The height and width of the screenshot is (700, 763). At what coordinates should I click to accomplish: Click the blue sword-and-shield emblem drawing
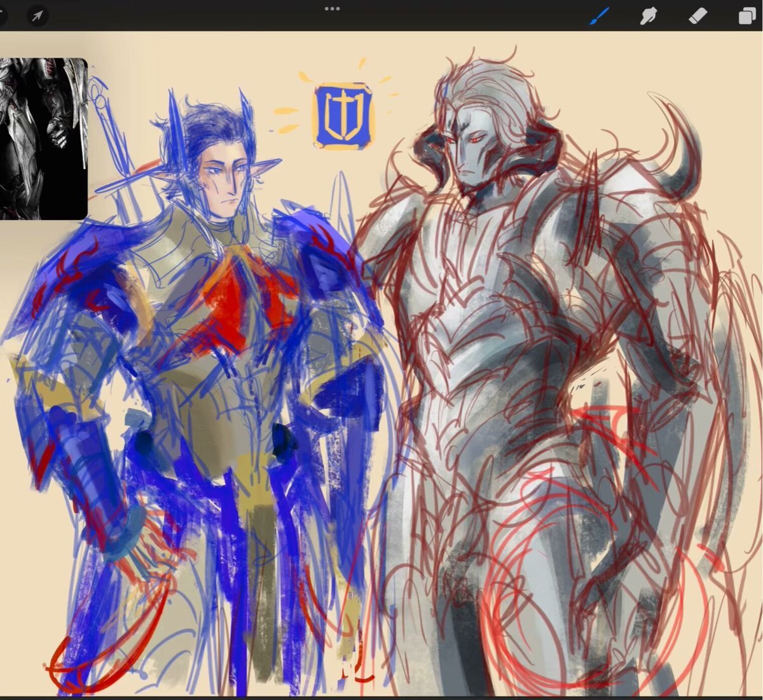click(343, 116)
